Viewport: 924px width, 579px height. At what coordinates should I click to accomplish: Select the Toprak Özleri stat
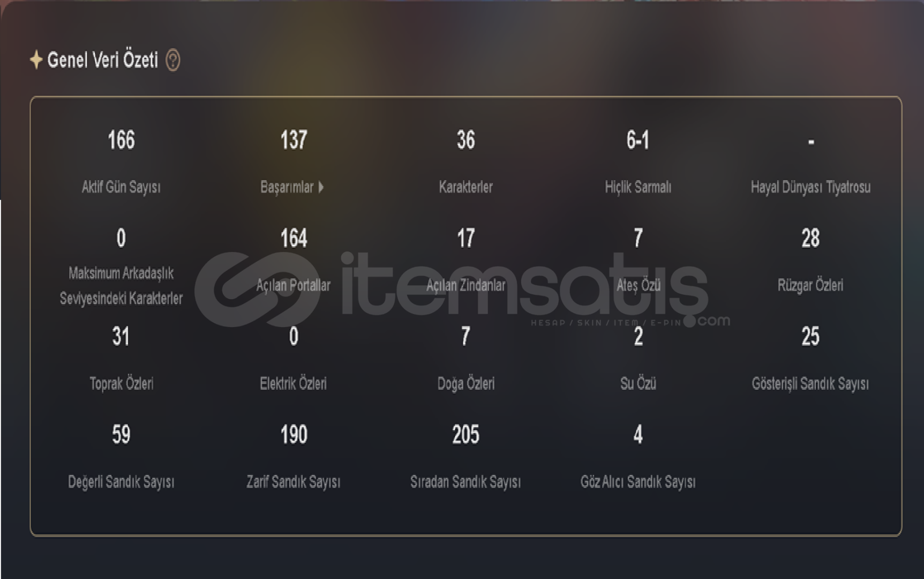tap(121, 358)
